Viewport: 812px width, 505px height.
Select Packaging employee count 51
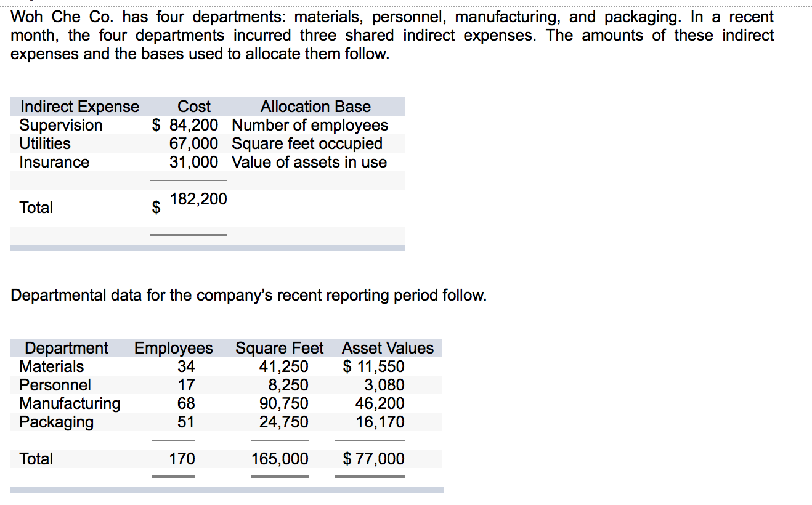pyautogui.click(x=186, y=422)
